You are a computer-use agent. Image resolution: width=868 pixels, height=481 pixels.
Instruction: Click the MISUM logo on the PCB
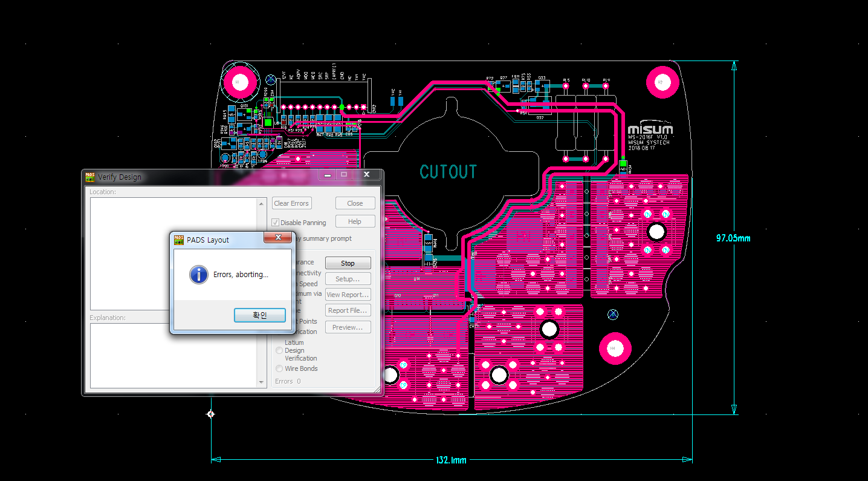click(650, 129)
